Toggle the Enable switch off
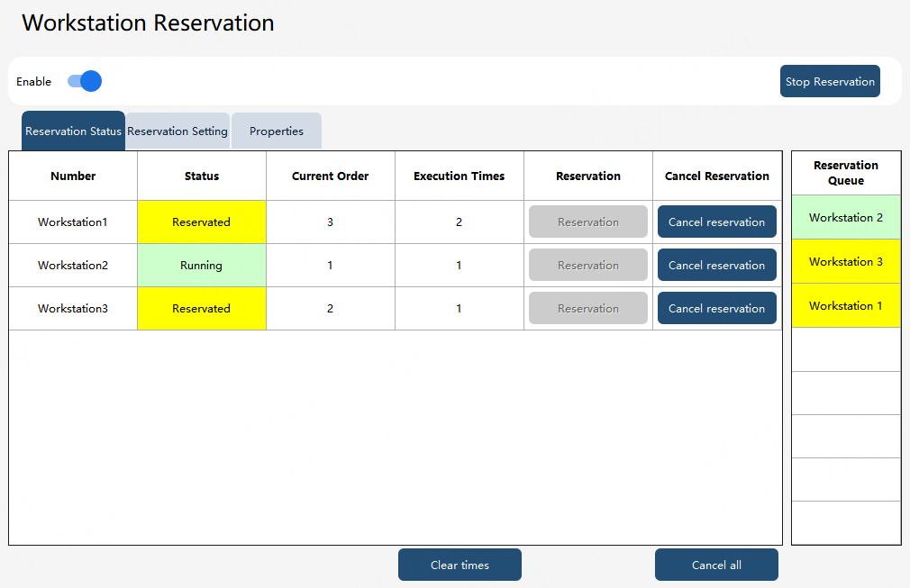This screenshot has height=588, width=910. [x=85, y=81]
